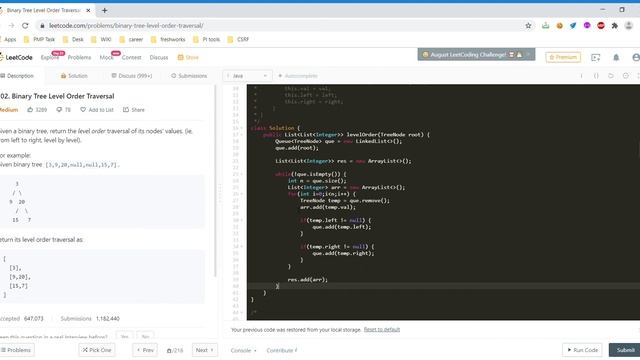Open Contest in the LeetCode navbar
Viewport: 640px width, 360px height.
pyautogui.click(x=131, y=58)
